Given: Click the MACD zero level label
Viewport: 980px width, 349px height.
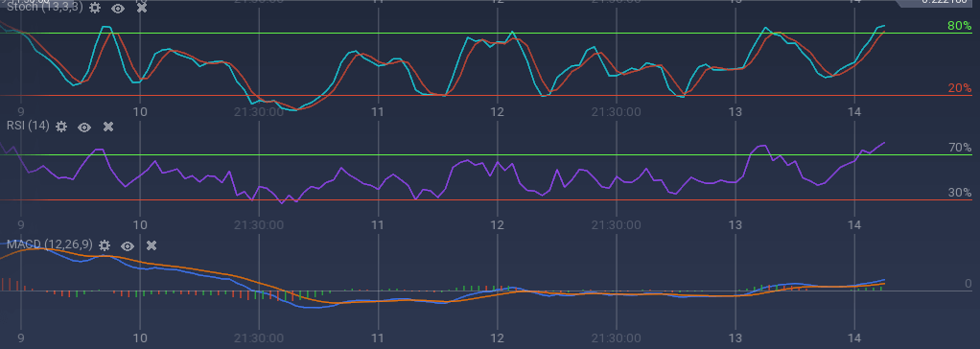Looking at the screenshot, I should coord(968,284).
